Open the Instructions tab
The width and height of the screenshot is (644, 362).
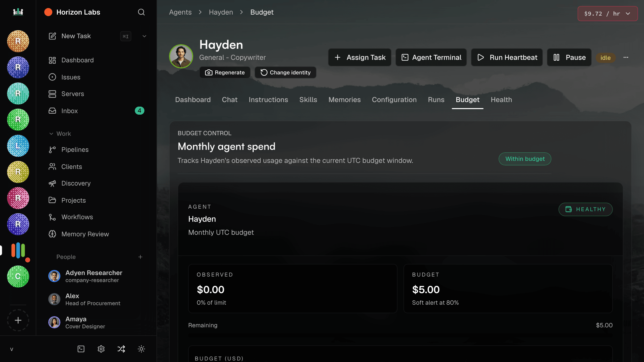point(268,100)
